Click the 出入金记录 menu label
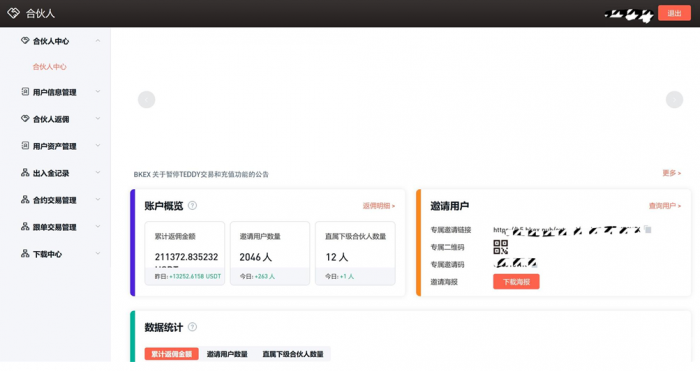Screen dimensions: 700x371 pyautogui.click(x=51, y=173)
